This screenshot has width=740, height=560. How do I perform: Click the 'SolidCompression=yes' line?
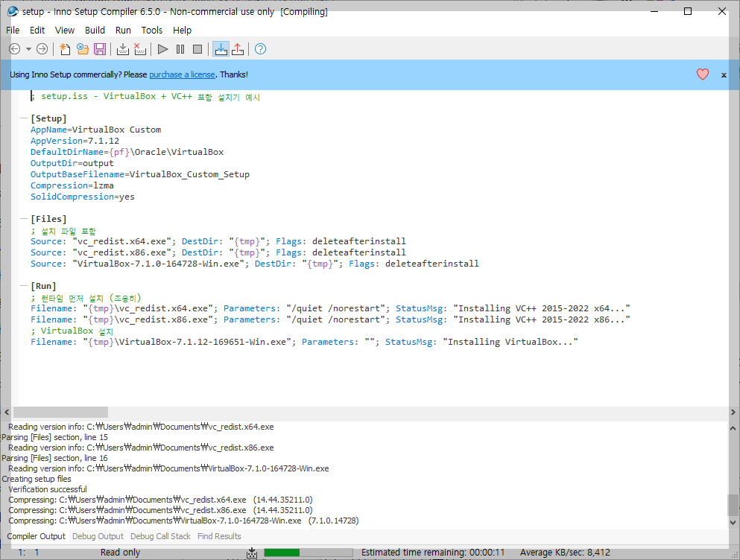pyautogui.click(x=83, y=197)
